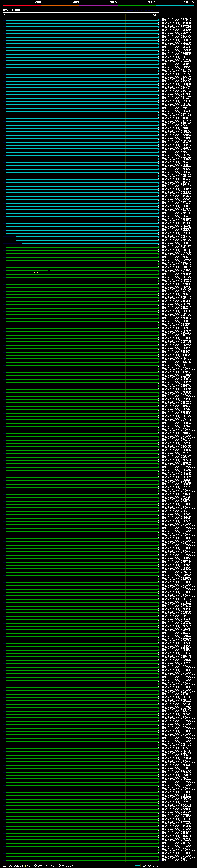The width and height of the screenshot is (197, 868).
Task: Open hit UniRef100_A9RVE1
Action: 177,33
